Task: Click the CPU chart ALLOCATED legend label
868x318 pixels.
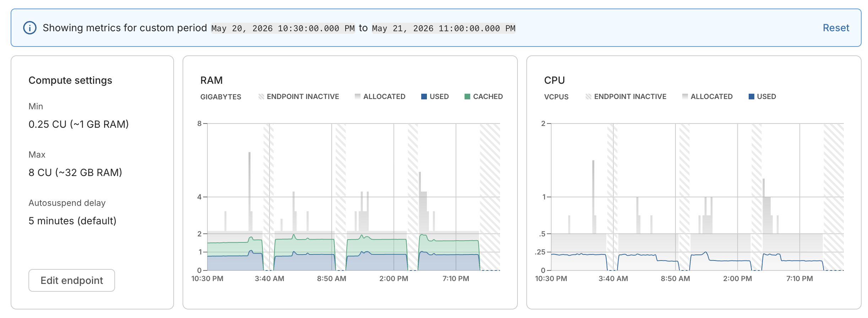Action: pos(712,97)
